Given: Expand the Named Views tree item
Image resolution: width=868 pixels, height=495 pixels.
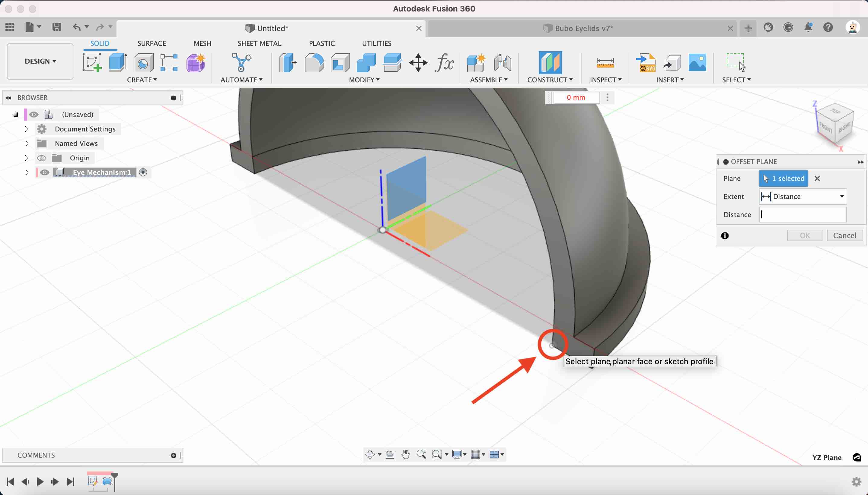Looking at the screenshot, I should click(x=26, y=143).
